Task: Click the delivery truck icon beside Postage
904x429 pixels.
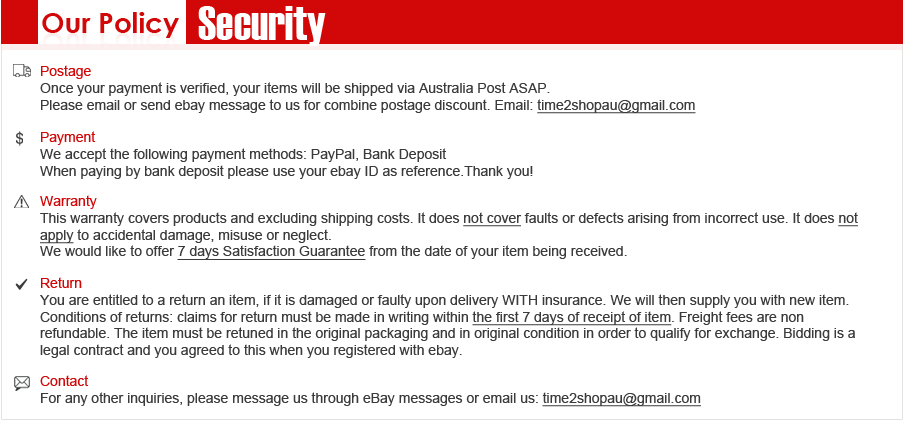Action: click(22, 71)
